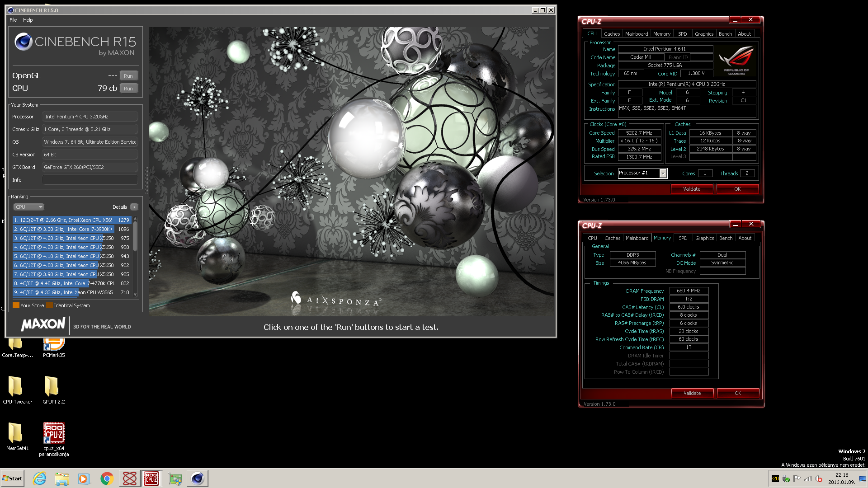Click the Safely Remove Hardware tray icon
The height and width of the screenshot is (488, 868).
pos(786,479)
